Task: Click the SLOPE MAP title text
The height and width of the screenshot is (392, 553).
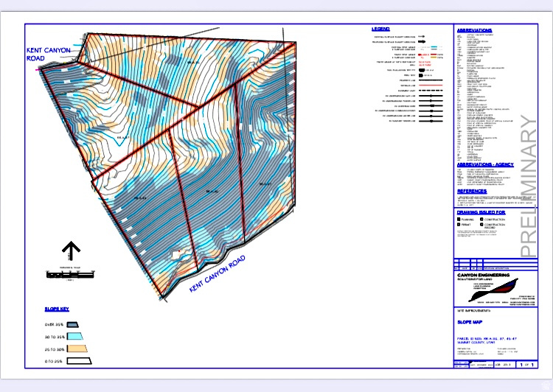Action: pos(471,323)
